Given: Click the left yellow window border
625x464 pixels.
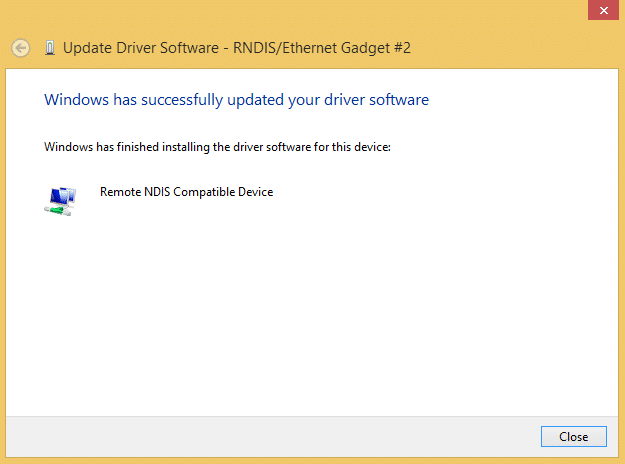Looking at the screenshot, I should [x=3, y=250].
